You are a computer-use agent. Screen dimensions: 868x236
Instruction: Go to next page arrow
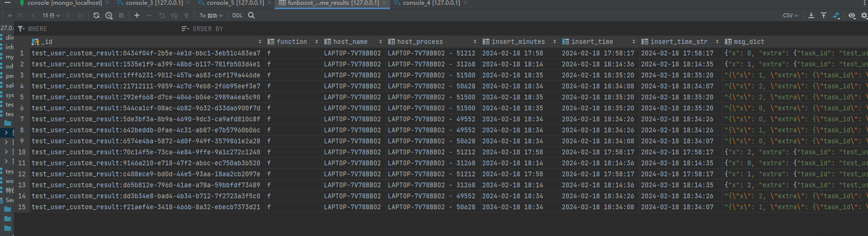68,15
